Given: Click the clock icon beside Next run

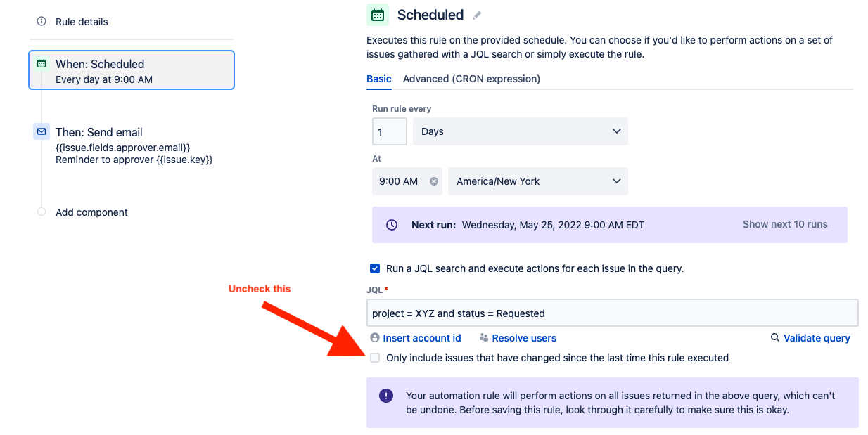Looking at the screenshot, I should point(392,225).
